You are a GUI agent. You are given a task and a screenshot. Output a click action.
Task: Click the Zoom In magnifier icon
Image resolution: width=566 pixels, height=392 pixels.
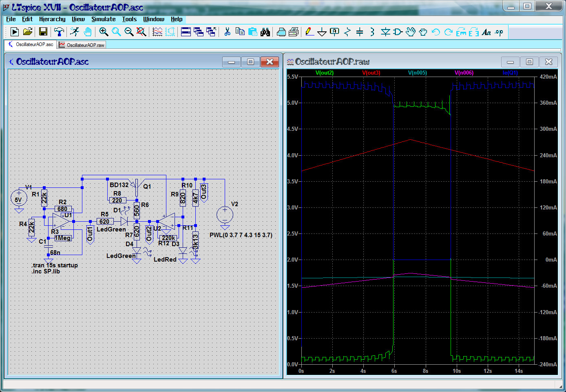(104, 32)
